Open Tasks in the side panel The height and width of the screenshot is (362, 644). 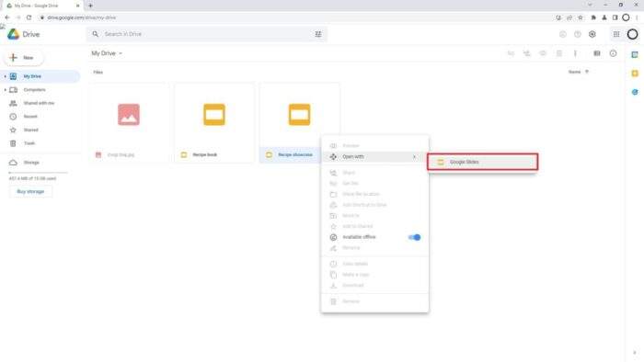click(x=635, y=92)
